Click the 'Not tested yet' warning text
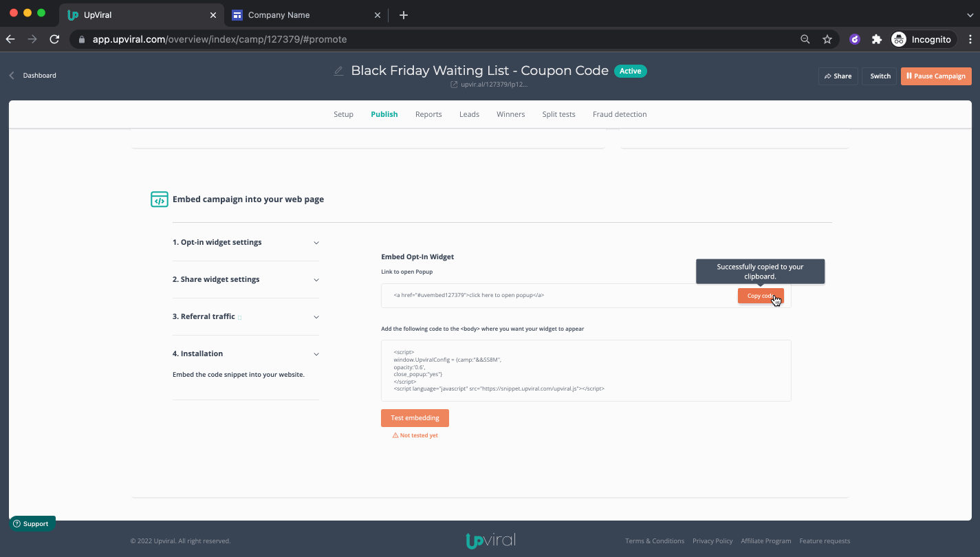The width and height of the screenshot is (980, 557). 419,435
